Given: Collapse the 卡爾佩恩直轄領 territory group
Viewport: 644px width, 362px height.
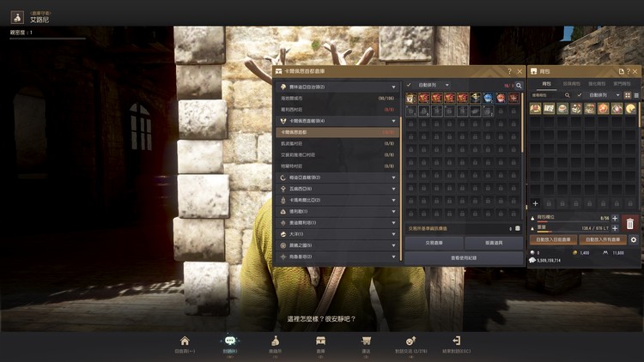Looking at the screenshot, I should [394, 121].
